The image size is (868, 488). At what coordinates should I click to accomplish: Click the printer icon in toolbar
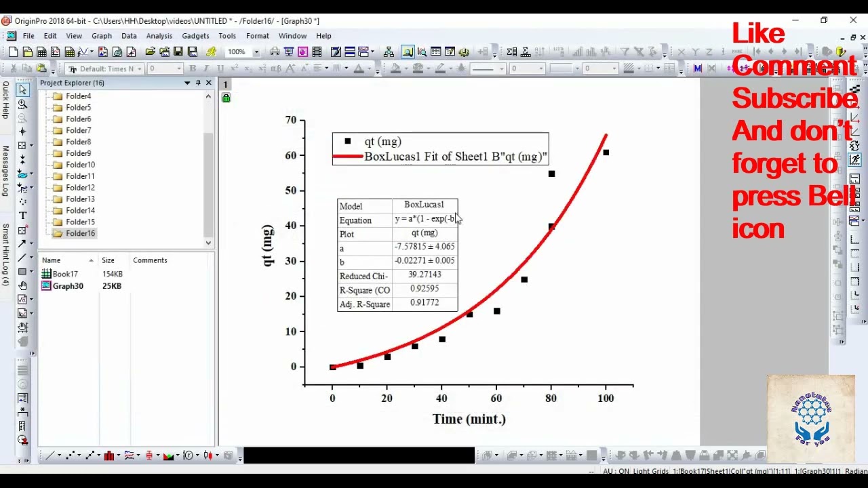click(275, 52)
